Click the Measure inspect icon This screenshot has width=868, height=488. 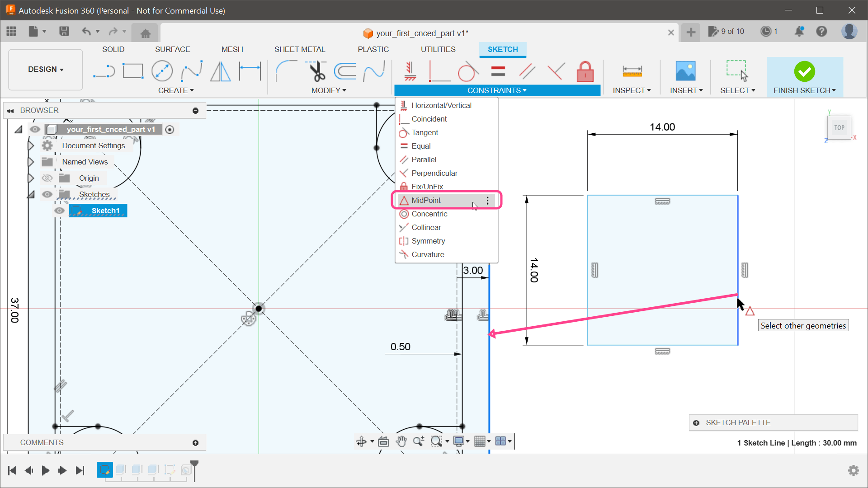coord(632,71)
